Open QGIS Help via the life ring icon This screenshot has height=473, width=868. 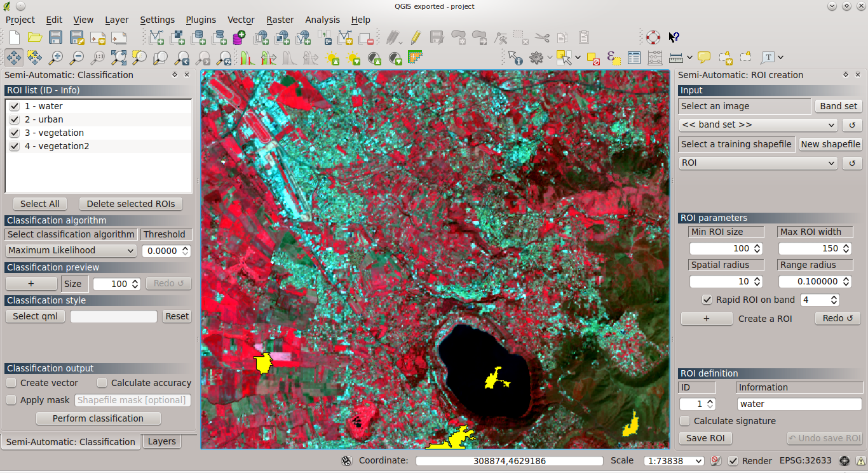point(653,37)
